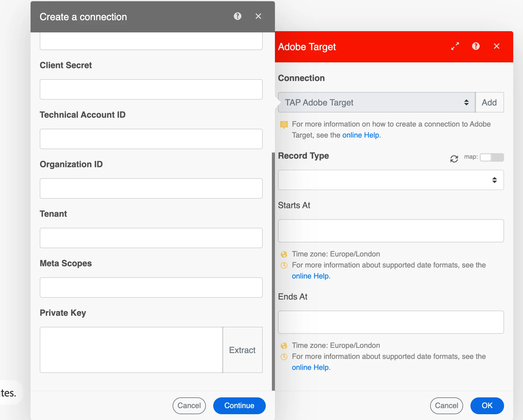Expand the Adobe Target panel to fullscreen
Screen dimensions: 523x420
click(455, 46)
